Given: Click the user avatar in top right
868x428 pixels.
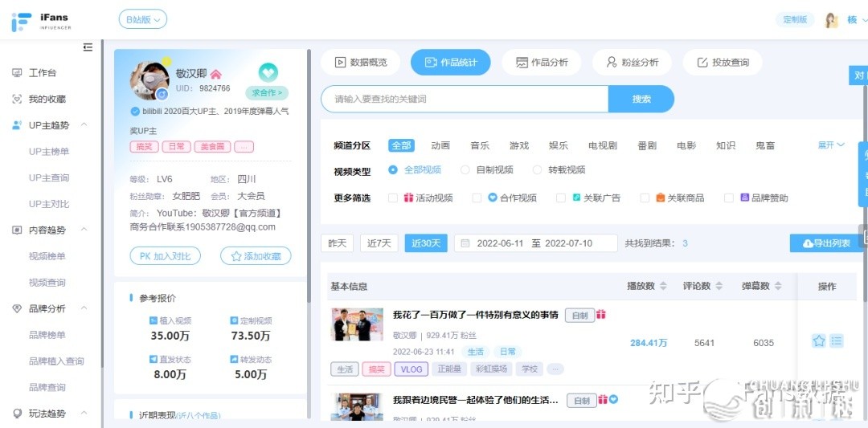Looking at the screenshot, I should 832,20.
